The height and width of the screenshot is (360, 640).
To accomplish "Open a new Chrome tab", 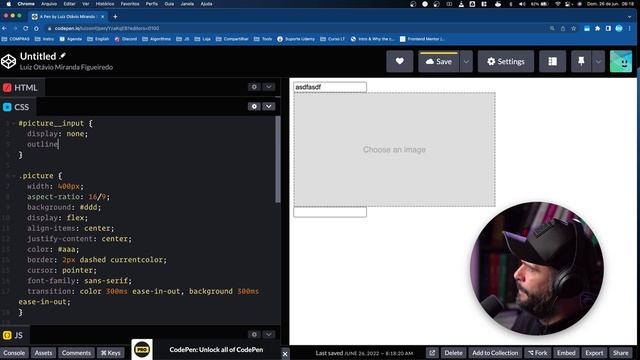I will (115, 17).
